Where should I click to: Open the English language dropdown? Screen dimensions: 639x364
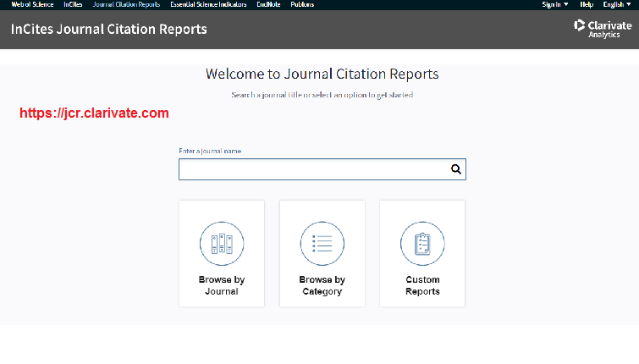point(616,4)
